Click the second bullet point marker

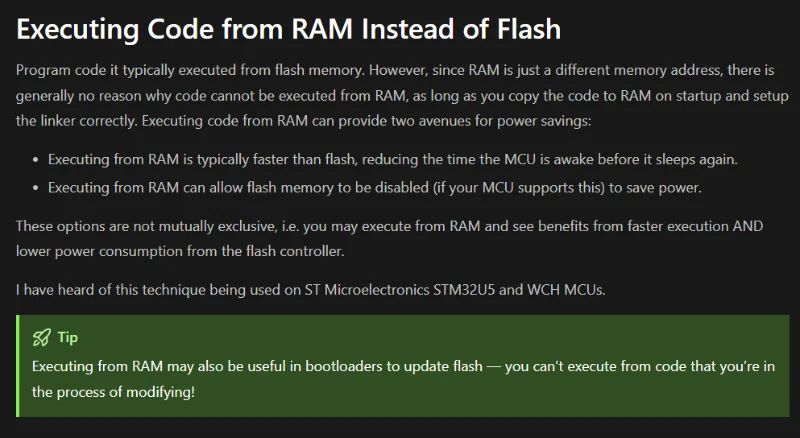pyautogui.click(x=37, y=186)
